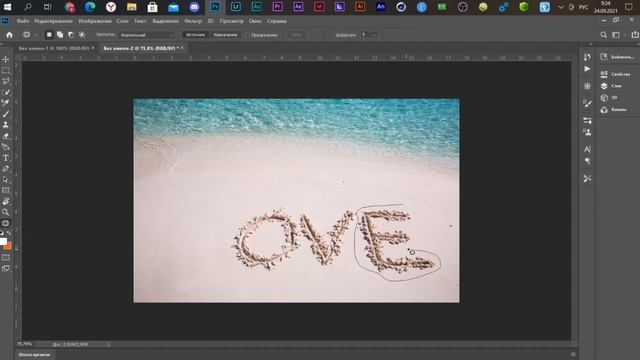Click the Home icon in options bar

click(x=9, y=35)
